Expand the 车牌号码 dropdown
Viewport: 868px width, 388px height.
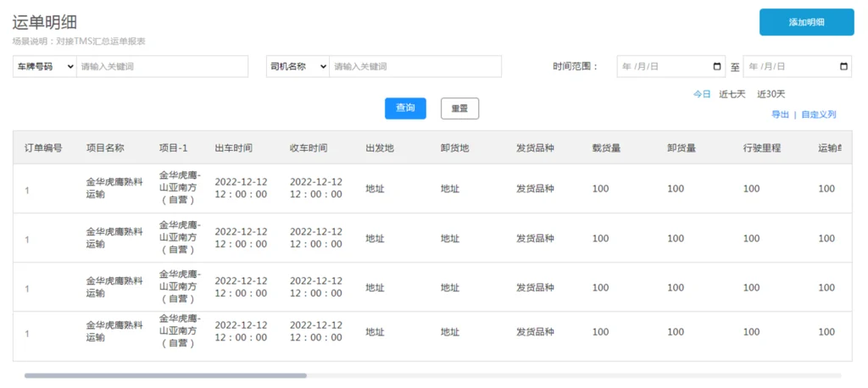[44, 67]
